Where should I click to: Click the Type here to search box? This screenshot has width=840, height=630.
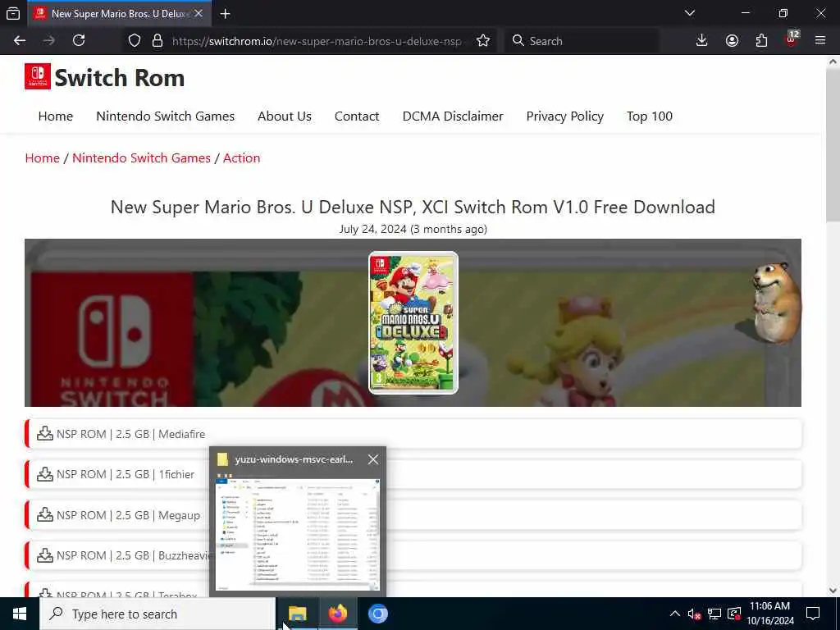click(157, 614)
